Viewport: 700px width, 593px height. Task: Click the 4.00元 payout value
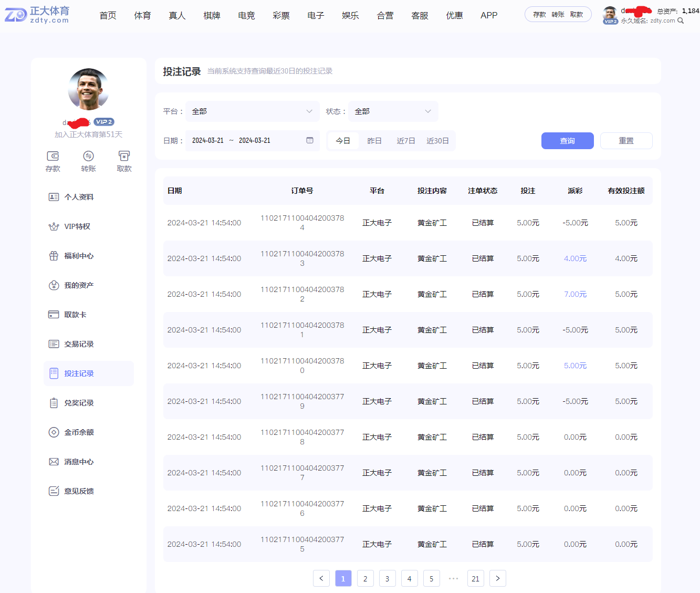coord(575,258)
